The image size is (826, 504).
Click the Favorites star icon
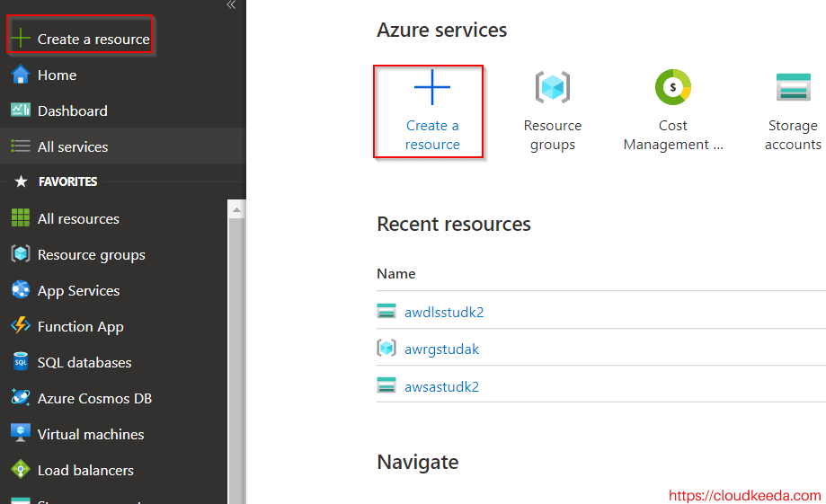21,181
